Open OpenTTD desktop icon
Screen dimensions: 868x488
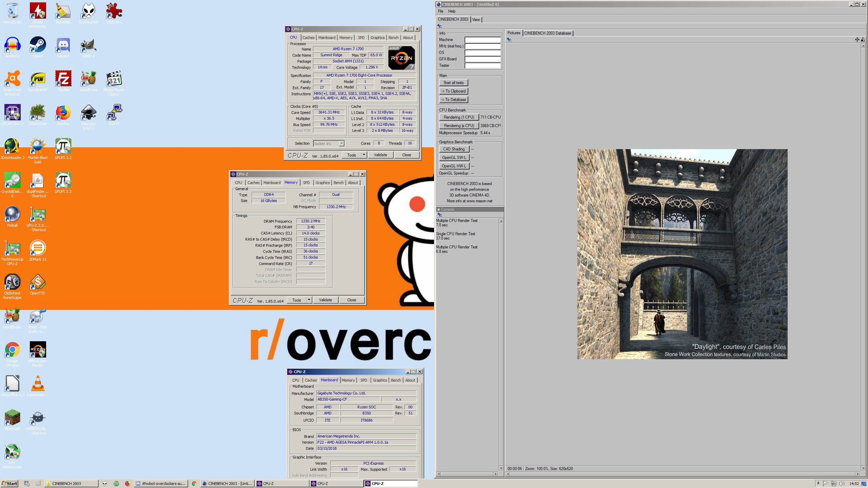[x=38, y=284]
